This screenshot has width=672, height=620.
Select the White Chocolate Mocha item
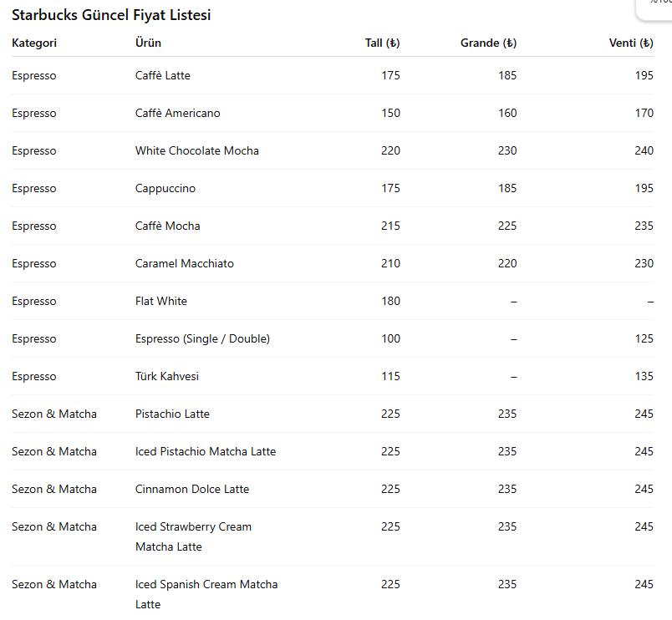click(197, 151)
